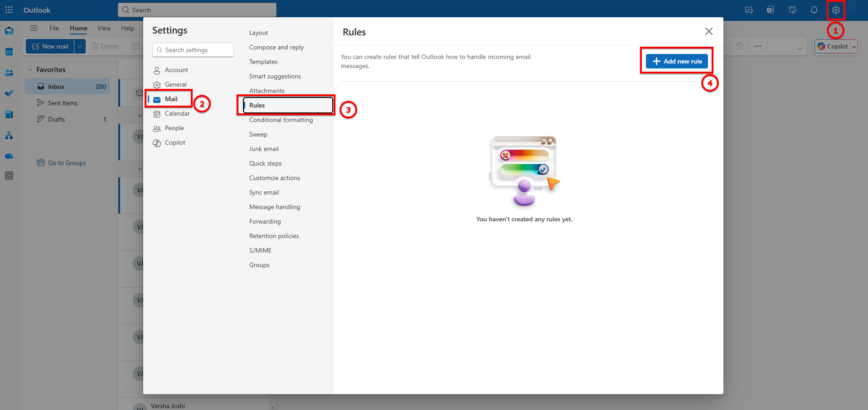Screen dimensions: 868x410
Task: Open the Settings gear icon
Action: [x=835, y=10]
